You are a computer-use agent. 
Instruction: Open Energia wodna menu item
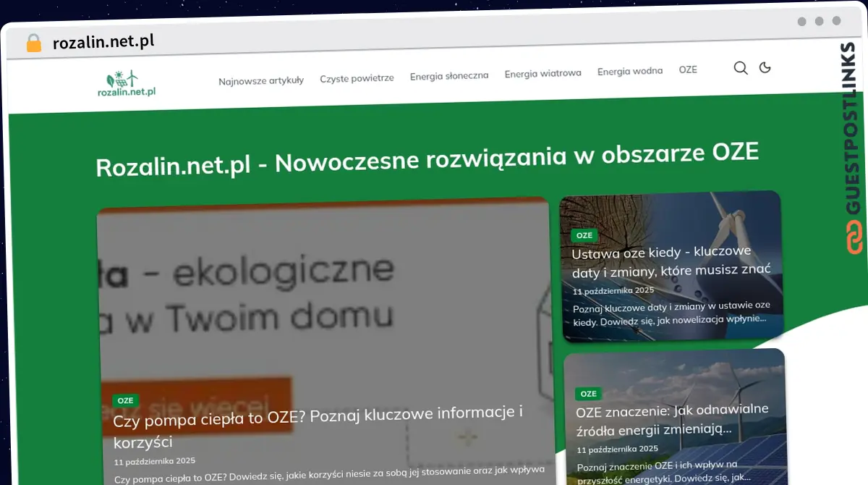629,71
